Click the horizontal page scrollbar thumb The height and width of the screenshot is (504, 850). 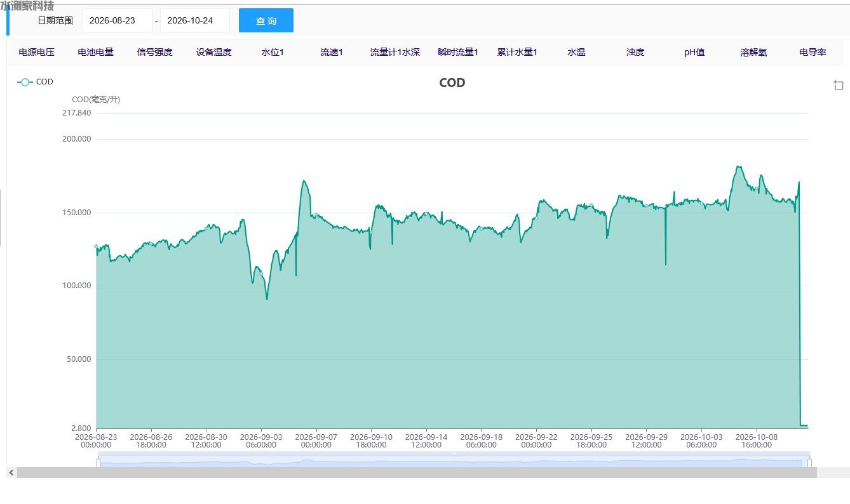pos(417,473)
